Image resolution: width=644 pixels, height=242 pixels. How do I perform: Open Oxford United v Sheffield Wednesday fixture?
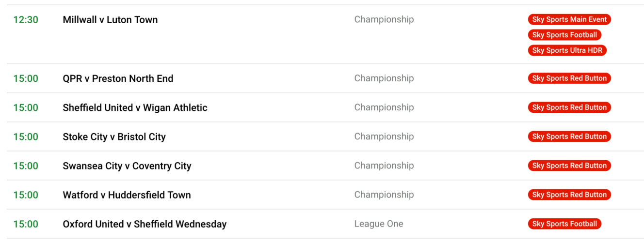(x=145, y=224)
